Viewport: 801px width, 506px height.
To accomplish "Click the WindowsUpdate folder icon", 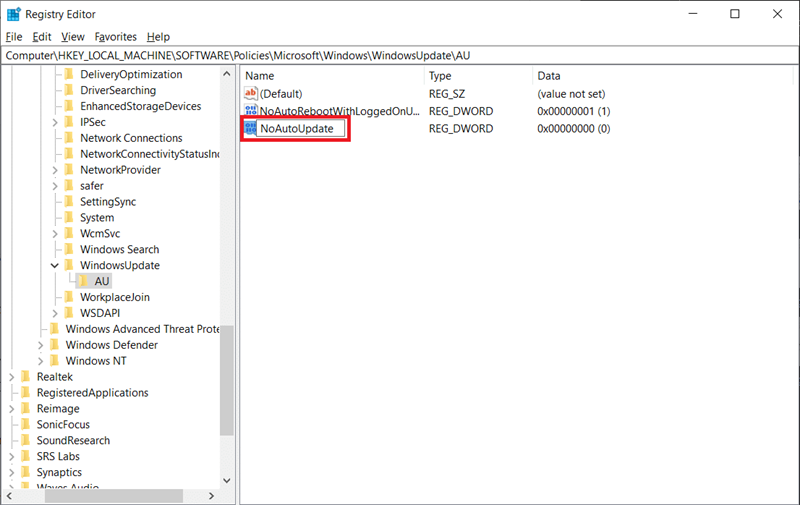I will (69, 265).
